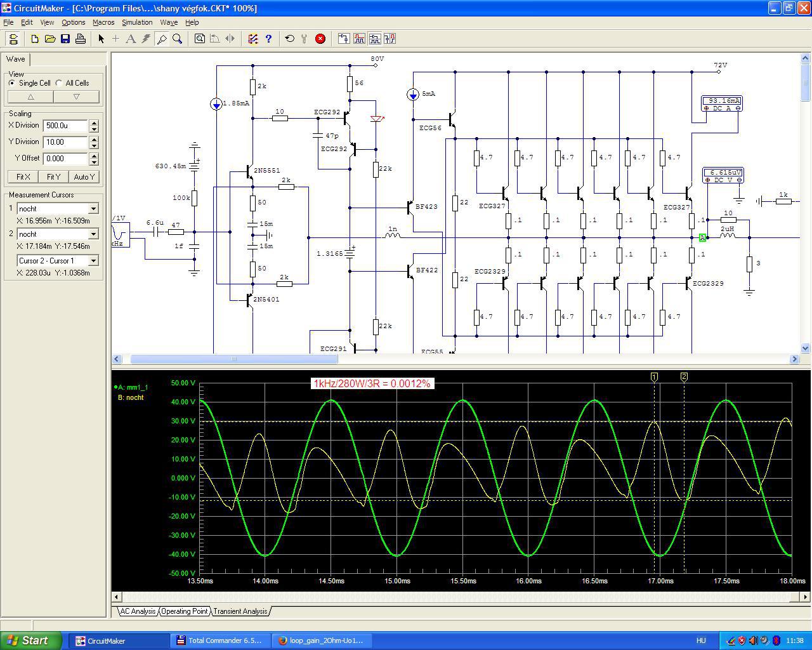Click into the Y Division field
812x650 pixels.
coord(65,142)
